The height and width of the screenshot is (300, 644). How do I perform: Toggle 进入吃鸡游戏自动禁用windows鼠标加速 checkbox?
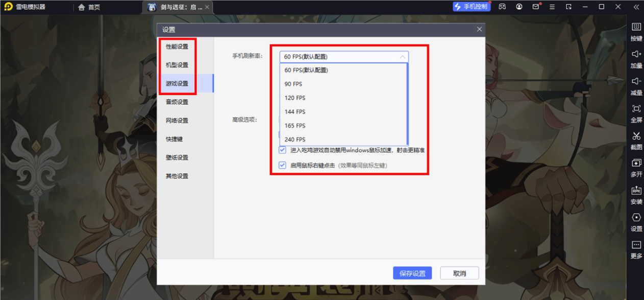click(282, 150)
